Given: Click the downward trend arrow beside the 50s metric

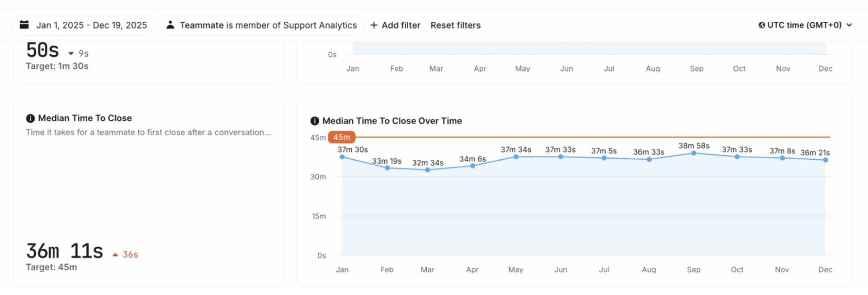Looking at the screenshot, I should (x=71, y=53).
